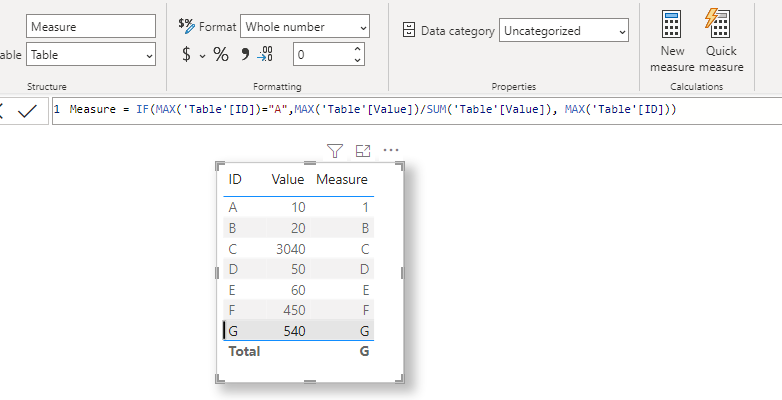Screen dimensions: 782x400
Task: Select value cell 540 in row G
Action: click(294, 331)
